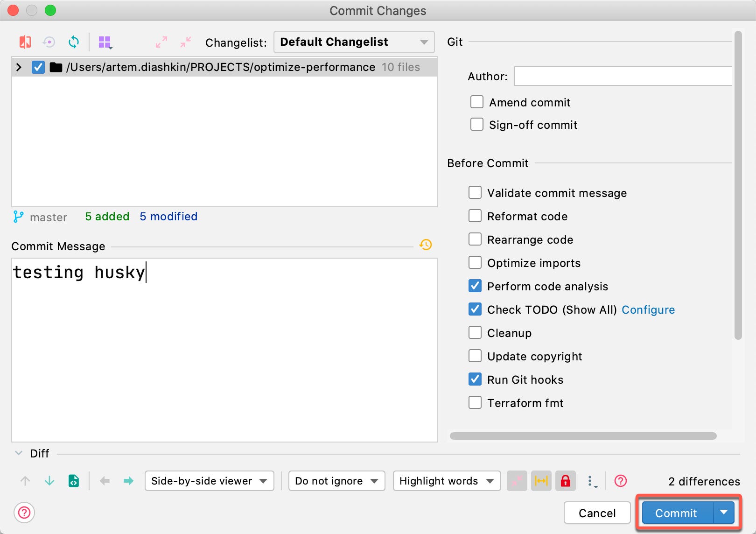The height and width of the screenshot is (534, 756).
Task: Open the Default Changelist dropdown
Action: (x=353, y=42)
